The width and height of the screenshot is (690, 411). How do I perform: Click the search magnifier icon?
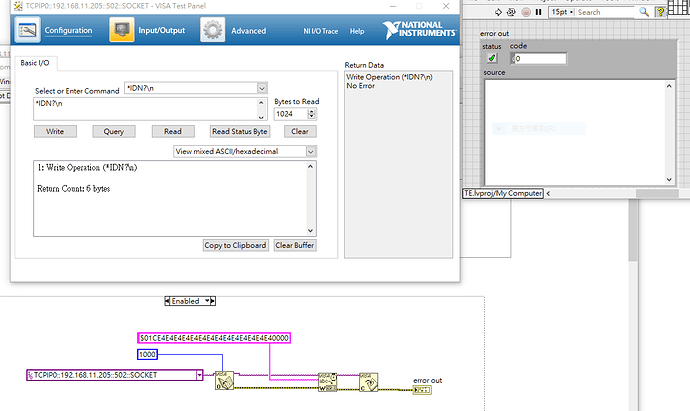pos(644,12)
